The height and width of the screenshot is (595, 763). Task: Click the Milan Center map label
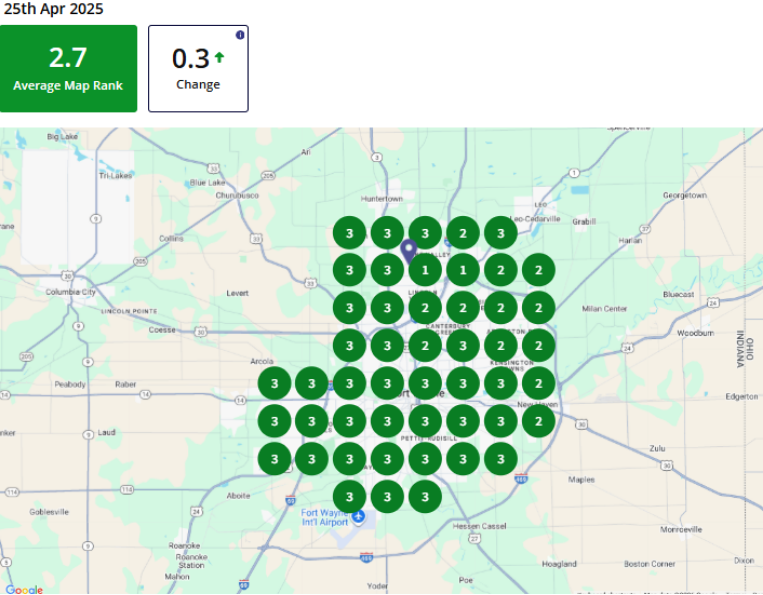[604, 308]
